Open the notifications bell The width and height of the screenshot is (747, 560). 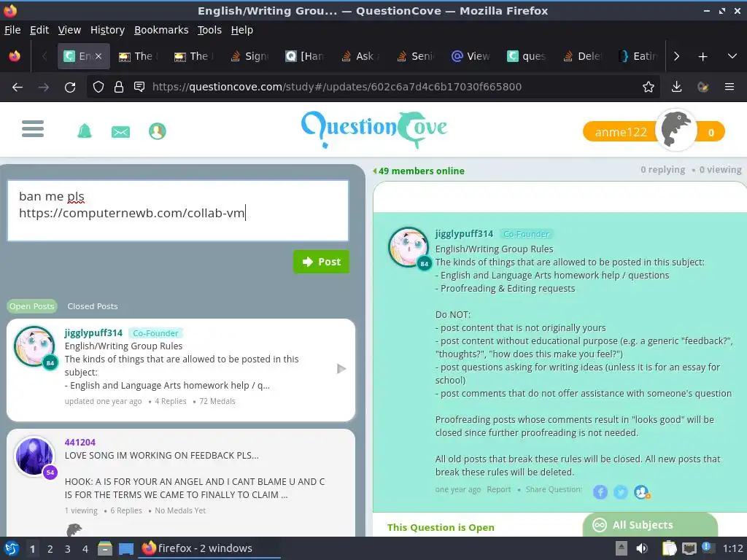(85, 131)
